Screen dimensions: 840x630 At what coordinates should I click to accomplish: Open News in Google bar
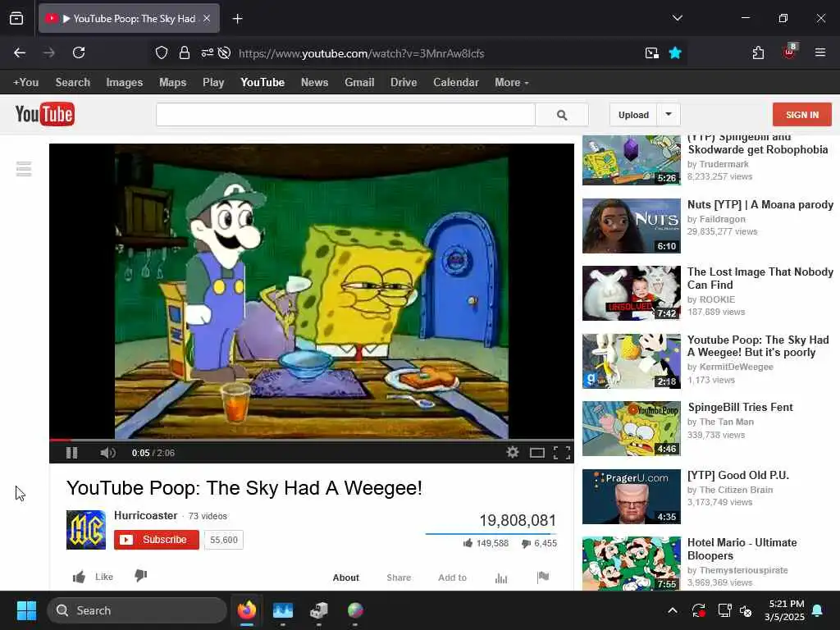[314, 83]
